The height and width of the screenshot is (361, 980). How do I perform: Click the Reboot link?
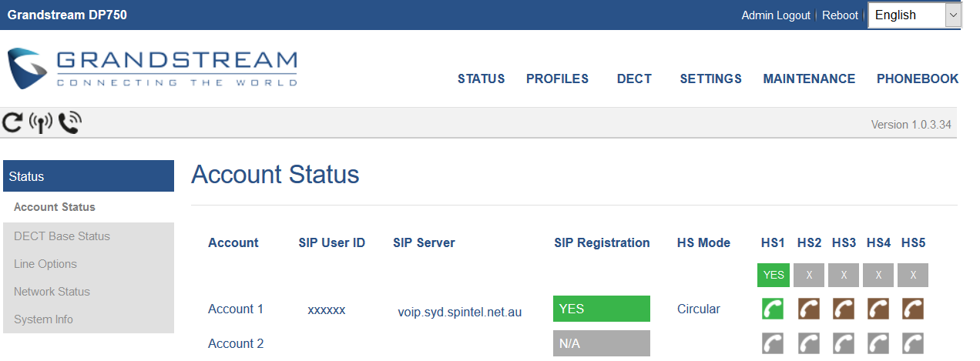pyautogui.click(x=840, y=15)
